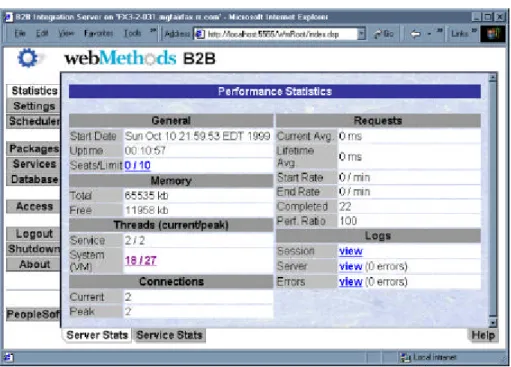Open the Address bar dropdown arrow

(361, 34)
